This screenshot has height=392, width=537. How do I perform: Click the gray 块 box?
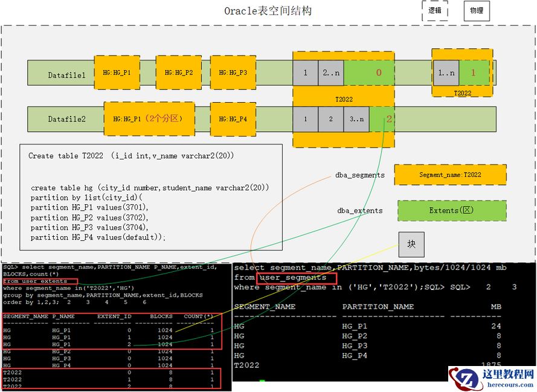(411, 244)
